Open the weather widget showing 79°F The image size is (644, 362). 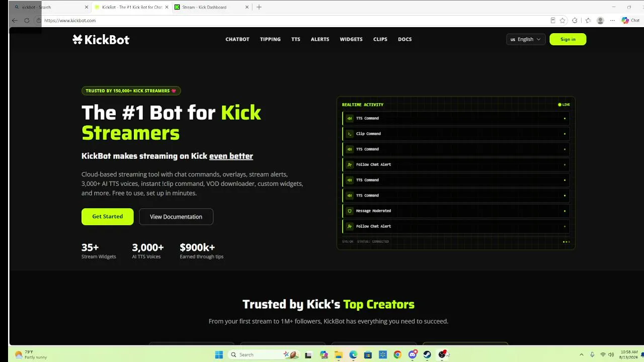(x=31, y=354)
